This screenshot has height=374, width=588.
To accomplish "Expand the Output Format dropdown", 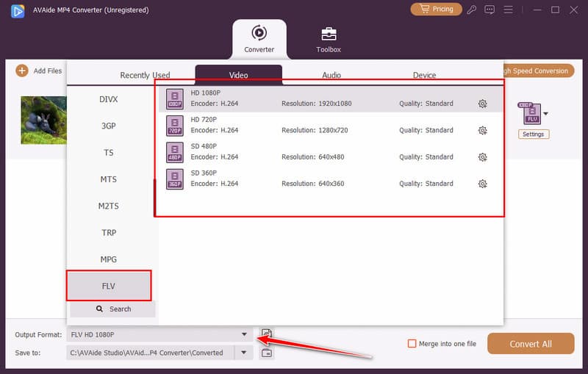I will point(244,335).
